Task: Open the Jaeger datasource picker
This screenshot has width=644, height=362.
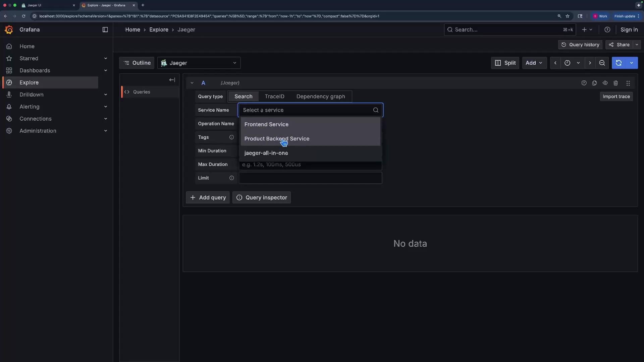Action: pyautogui.click(x=199, y=63)
